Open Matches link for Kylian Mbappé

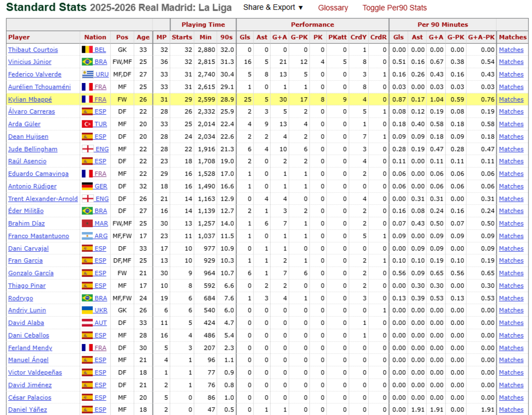tap(511, 99)
